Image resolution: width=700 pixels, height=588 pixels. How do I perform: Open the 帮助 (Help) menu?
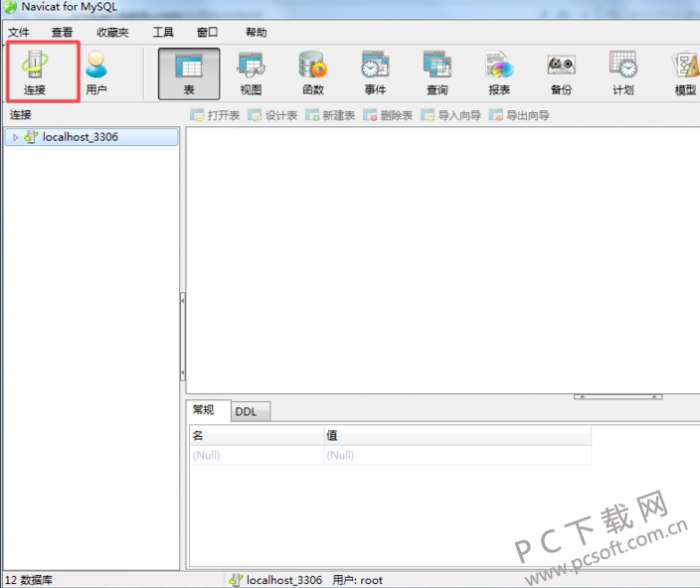(x=256, y=32)
